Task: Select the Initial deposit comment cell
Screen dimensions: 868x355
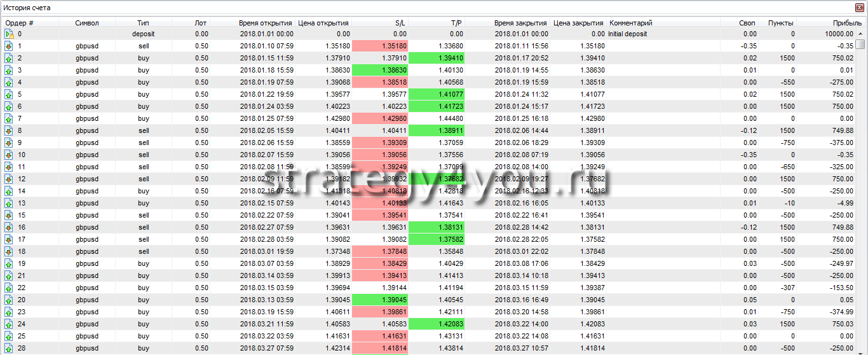Action: 628,34
